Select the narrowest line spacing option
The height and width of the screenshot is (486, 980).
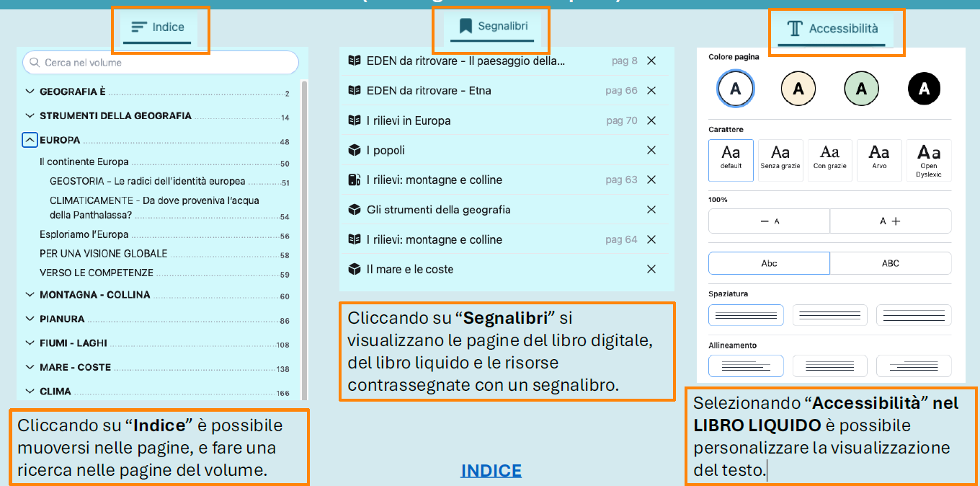[x=746, y=315]
